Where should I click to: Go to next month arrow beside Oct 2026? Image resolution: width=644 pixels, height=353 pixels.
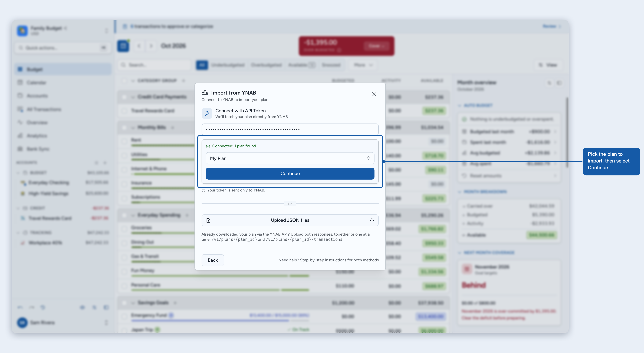point(151,46)
